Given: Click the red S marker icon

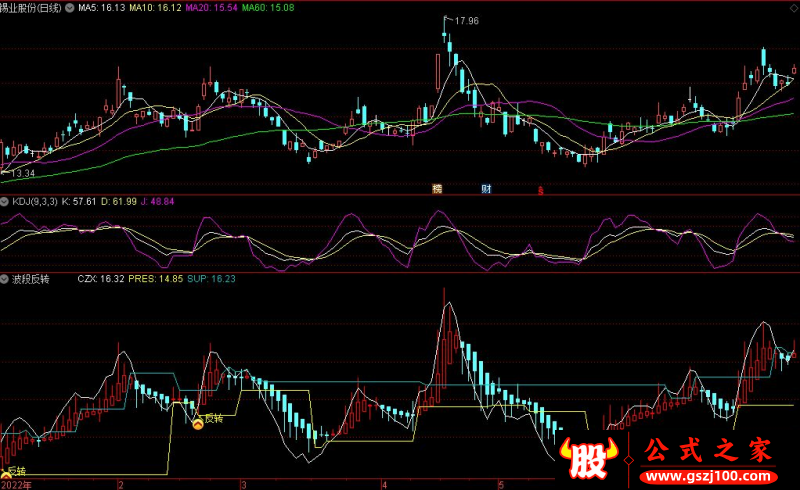Looking at the screenshot, I should [541, 189].
